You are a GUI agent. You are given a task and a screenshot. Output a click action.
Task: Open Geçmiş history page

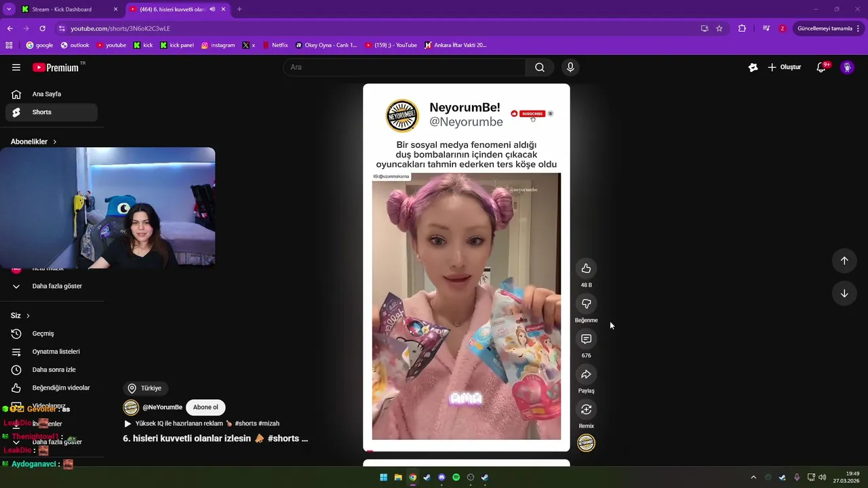pyautogui.click(x=52, y=333)
